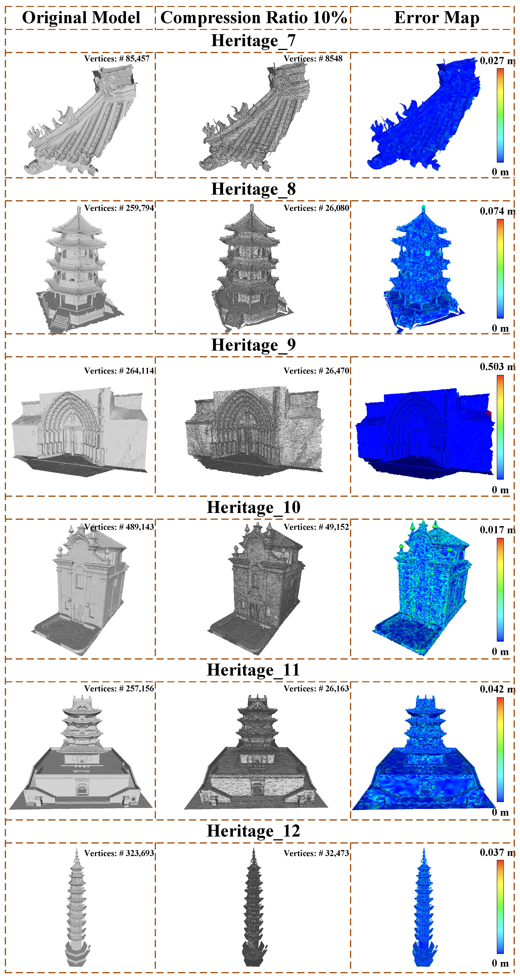Screen dimensions: 520x980
Task: Click the '0 m' label in Heritage_9 row
Action: tap(500, 490)
